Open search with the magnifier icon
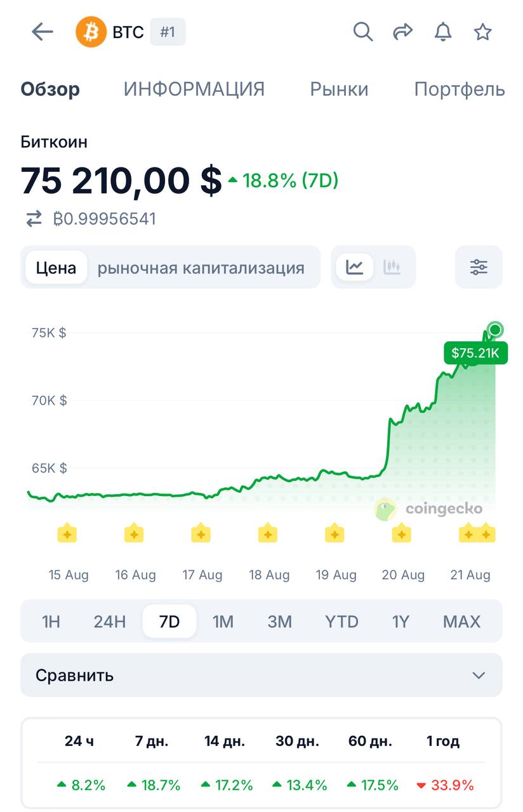The height and width of the screenshot is (812, 523). [x=363, y=32]
